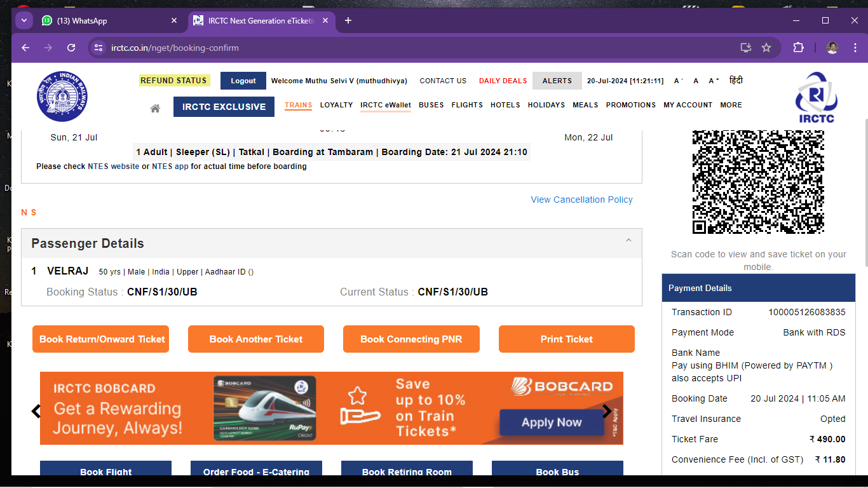Click Apply Now on BOBCARD banner
Screen dimensions: 868x488
coord(552,423)
